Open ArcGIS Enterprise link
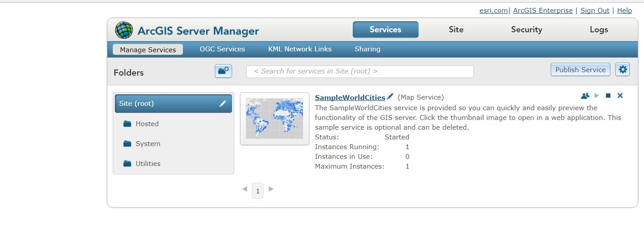This screenshot has height=235, width=644. pyautogui.click(x=543, y=11)
